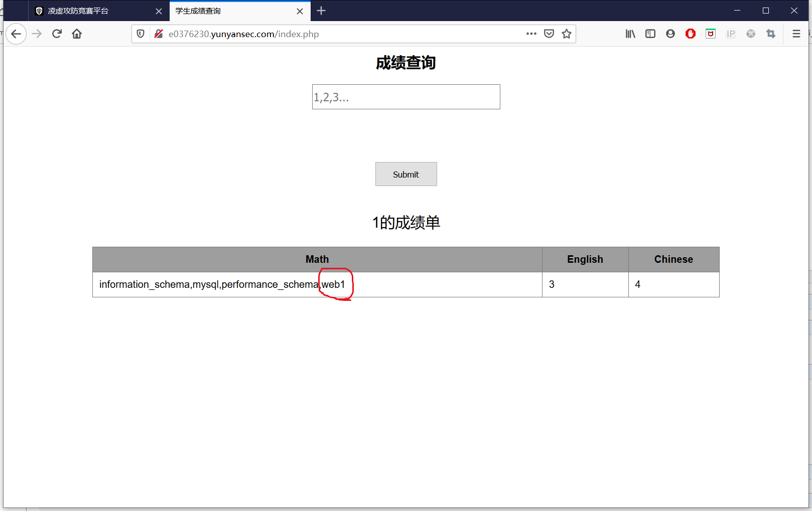Click the 1的成绩单 heading
812x511 pixels.
(x=406, y=222)
